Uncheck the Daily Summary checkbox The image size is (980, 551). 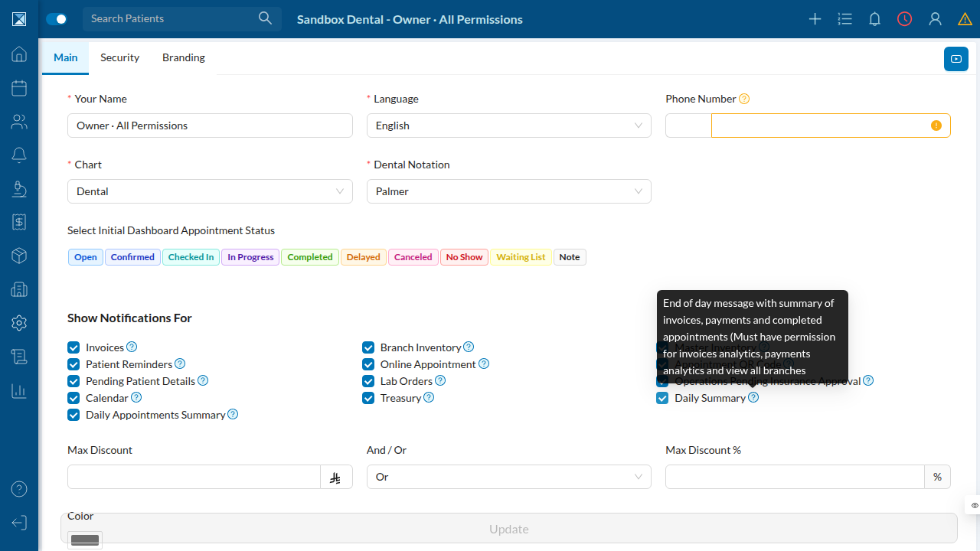click(x=662, y=398)
